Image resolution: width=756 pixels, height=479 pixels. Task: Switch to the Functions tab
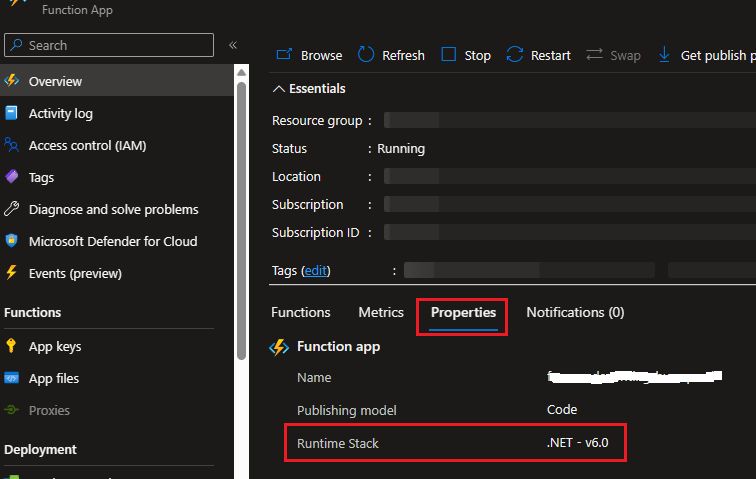(301, 313)
